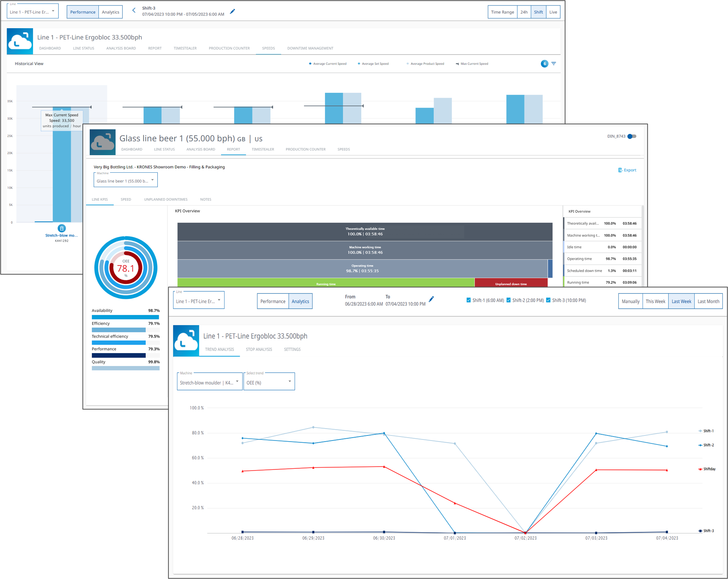The image size is (728, 579).
Task: Click the green Running time bar segment
Action: click(x=326, y=283)
